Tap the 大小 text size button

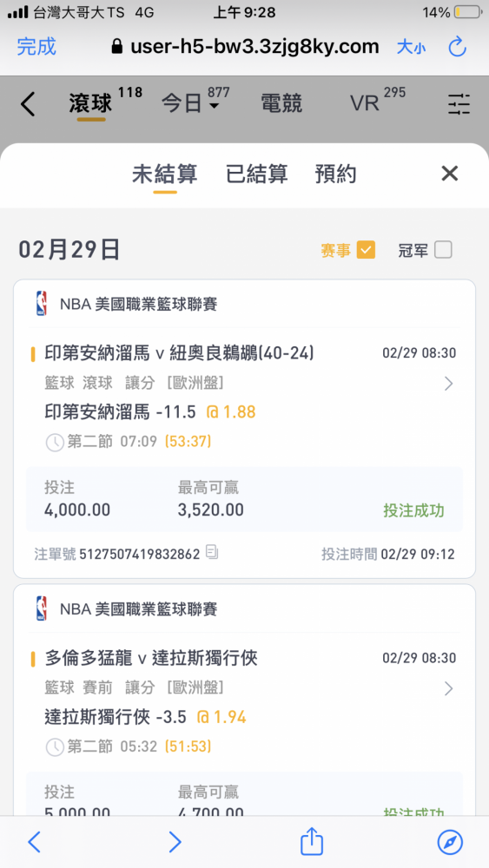click(411, 47)
